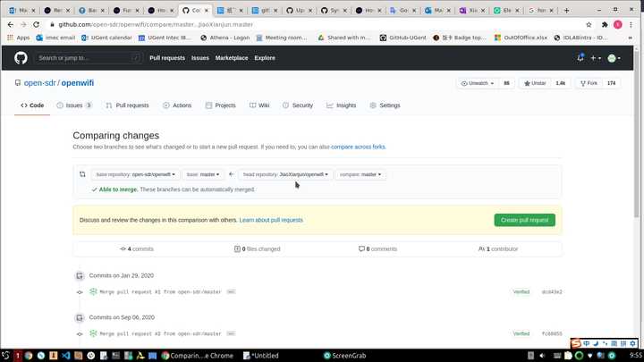Screen dimensions: 644x362
Task: Open Merge pull request #2 commit
Action: coord(161,334)
